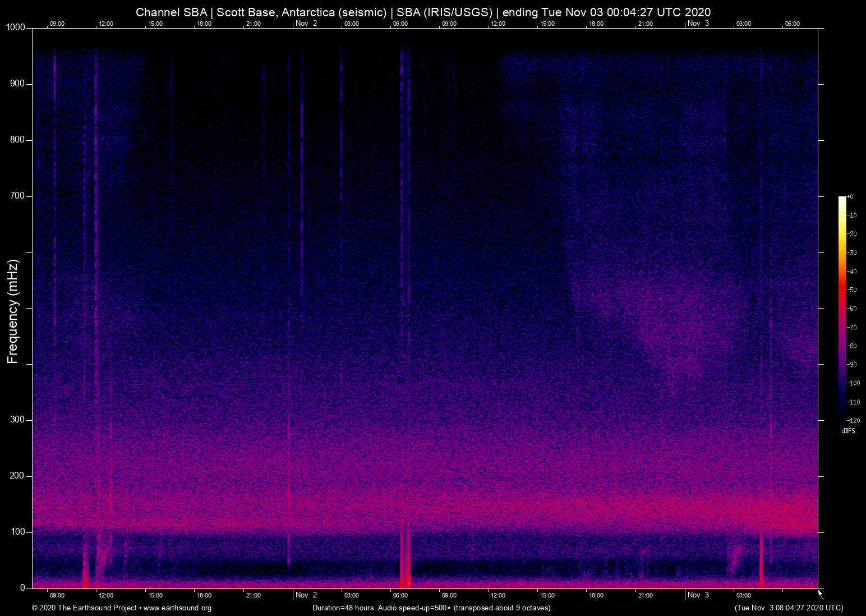Screen dimensions: 866x616
Task: Click the Tue Nov 3 08:04:27 timestamp
Action: coord(789,608)
